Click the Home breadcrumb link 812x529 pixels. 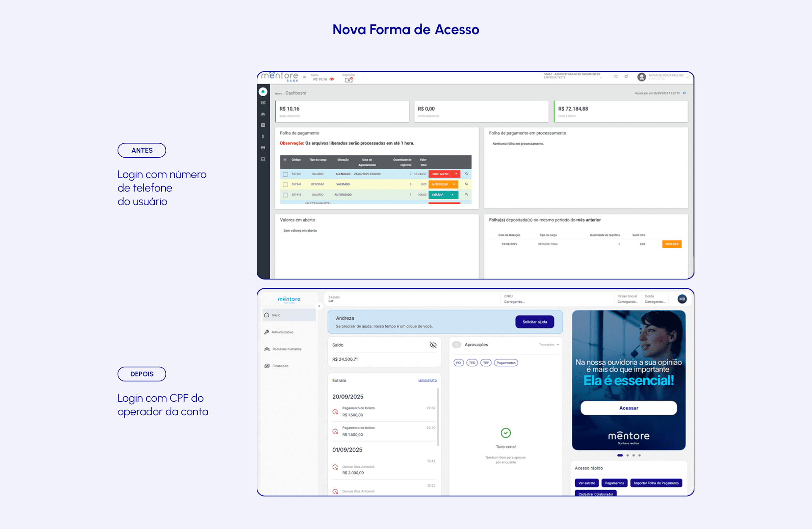click(x=278, y=93)
